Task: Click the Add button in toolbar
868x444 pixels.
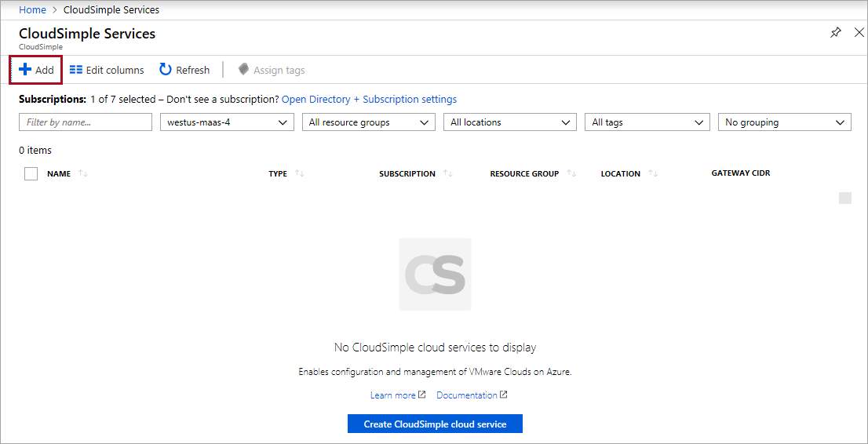Action: (36, 71)
